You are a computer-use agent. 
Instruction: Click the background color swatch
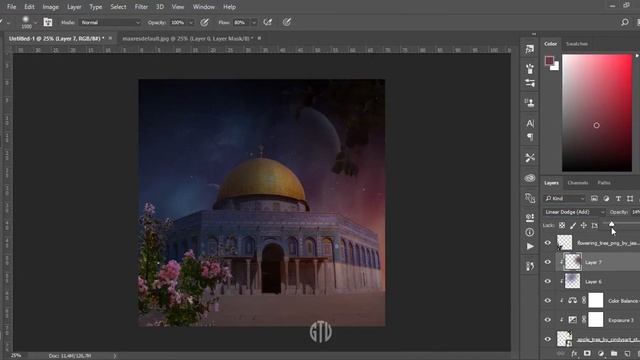point(555,67)
